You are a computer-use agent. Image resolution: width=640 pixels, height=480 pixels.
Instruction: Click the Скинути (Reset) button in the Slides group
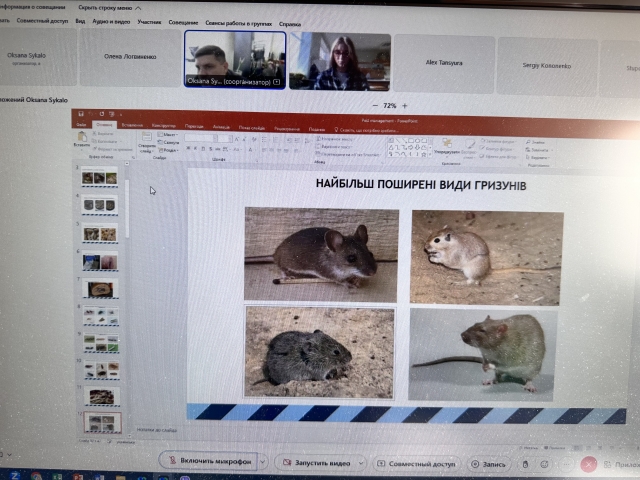coord(168,142)
